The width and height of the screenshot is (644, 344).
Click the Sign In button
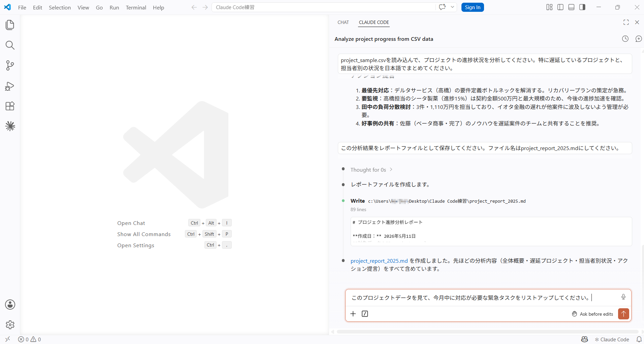(x=473, y=7)
